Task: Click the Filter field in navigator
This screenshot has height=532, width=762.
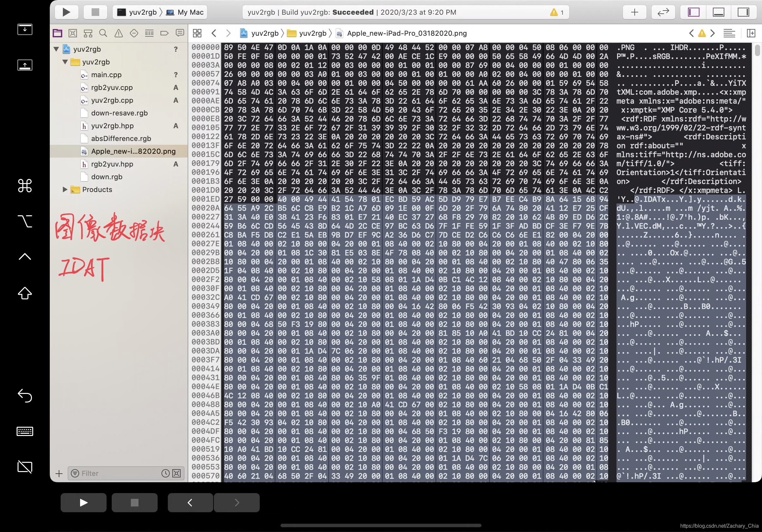Action: pyautogui.click(x=119, y=473)
